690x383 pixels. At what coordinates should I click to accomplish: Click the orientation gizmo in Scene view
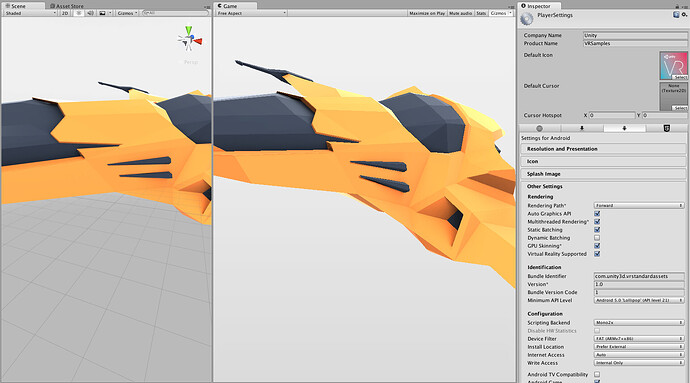190,39
